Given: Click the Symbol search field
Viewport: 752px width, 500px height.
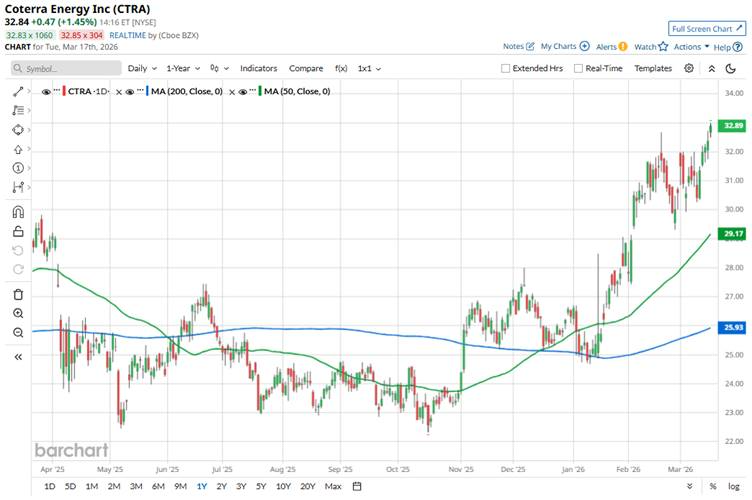Looking at the screenshot, I should coord(65,68).
